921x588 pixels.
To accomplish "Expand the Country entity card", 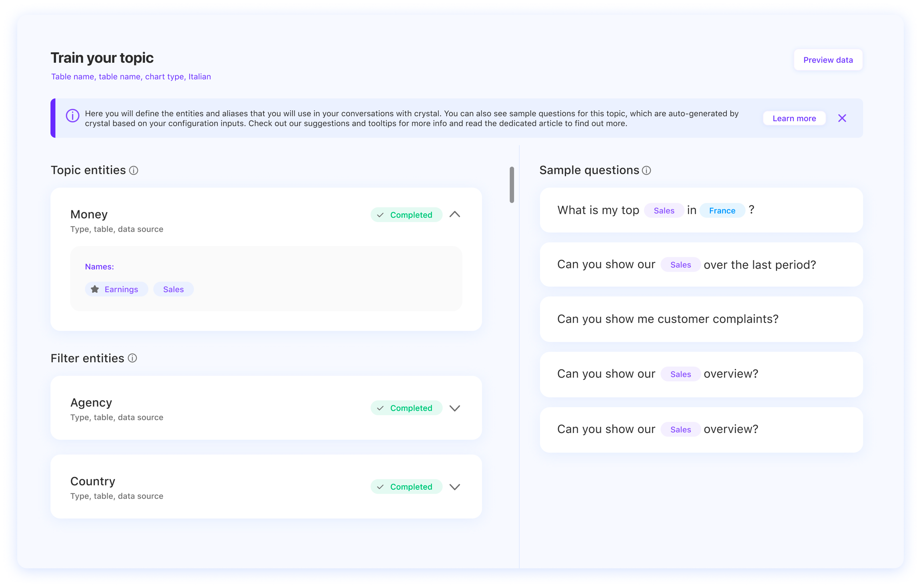I will [x=455, y=487].
